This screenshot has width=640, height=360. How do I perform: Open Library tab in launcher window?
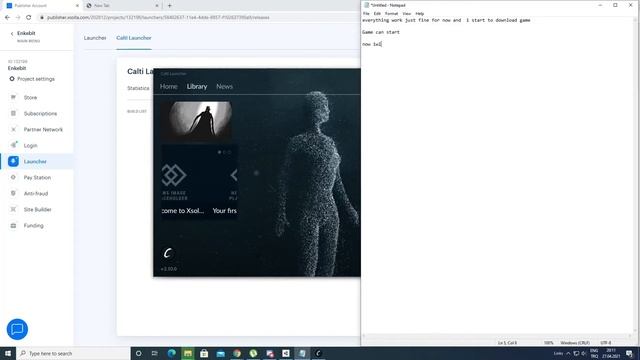coord(197,87)
